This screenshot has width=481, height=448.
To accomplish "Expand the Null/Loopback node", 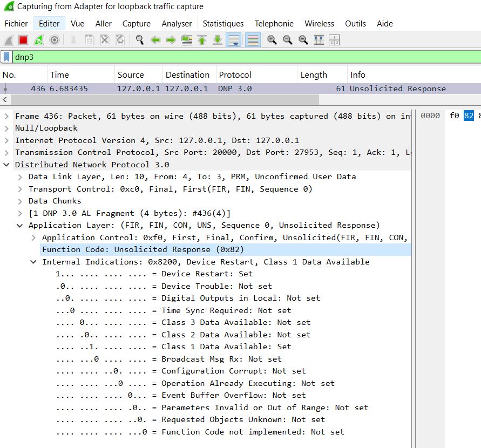I will click(6, 128).
